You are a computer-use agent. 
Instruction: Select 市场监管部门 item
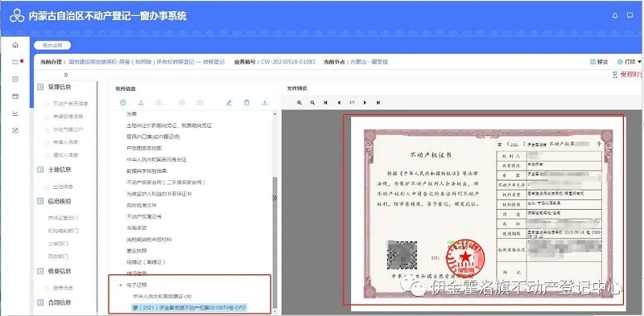click(x=63, y=219)
